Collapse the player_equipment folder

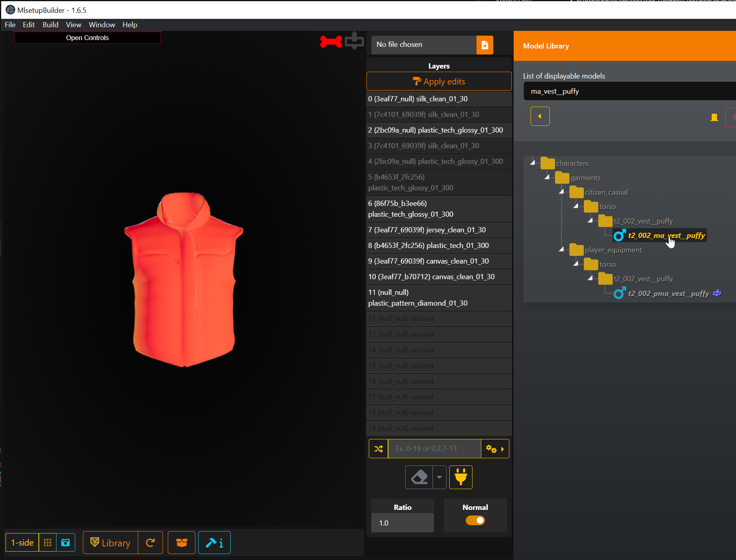pyautogui.click(x=561, y=250)
